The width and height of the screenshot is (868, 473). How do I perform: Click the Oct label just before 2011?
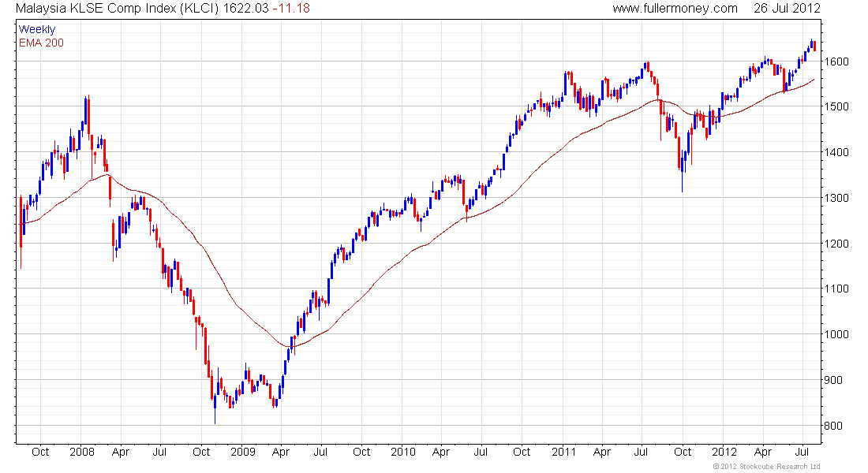click(x=522, y=452)
